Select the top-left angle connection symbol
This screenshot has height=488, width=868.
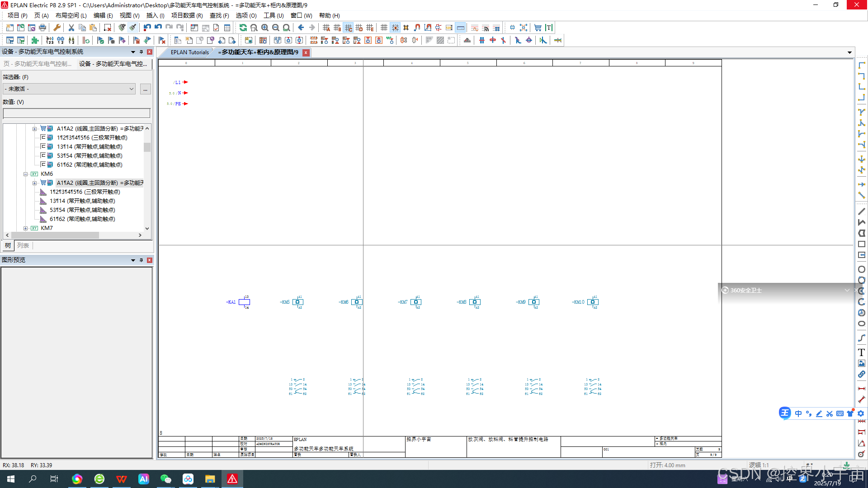coord(862,66)
